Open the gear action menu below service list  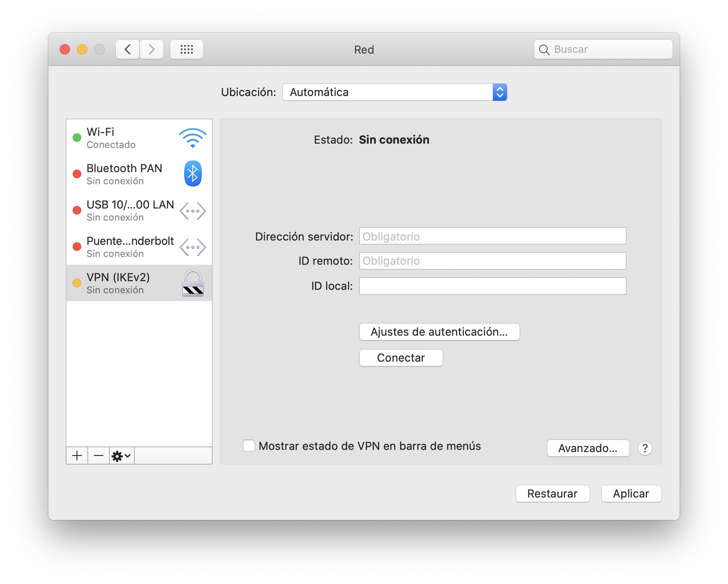pos(121,456)
